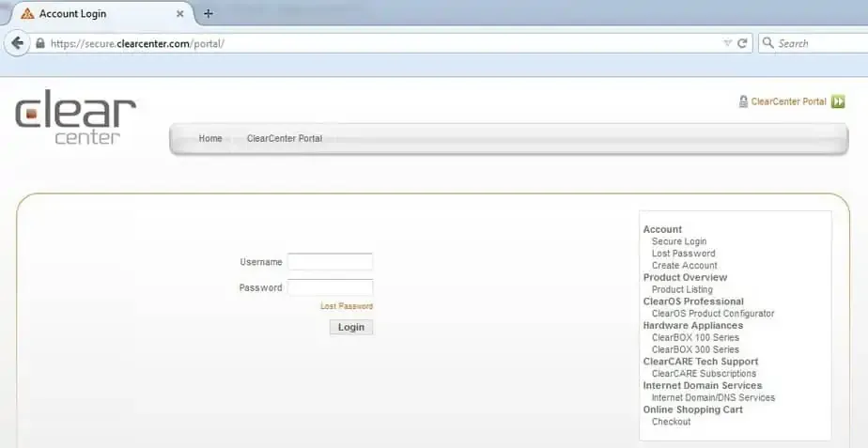Open a new tab with plus icon
This screenshot has height=448, width=868.
[209, 13]
